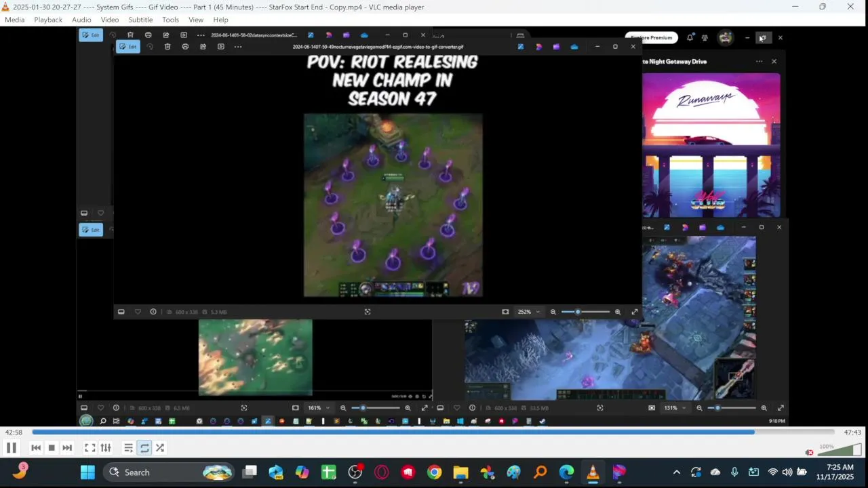This screenshot has height=488, width=868.
Task: Adjust the VLC volume slider at 100%
Action: (x=840, y=449)
